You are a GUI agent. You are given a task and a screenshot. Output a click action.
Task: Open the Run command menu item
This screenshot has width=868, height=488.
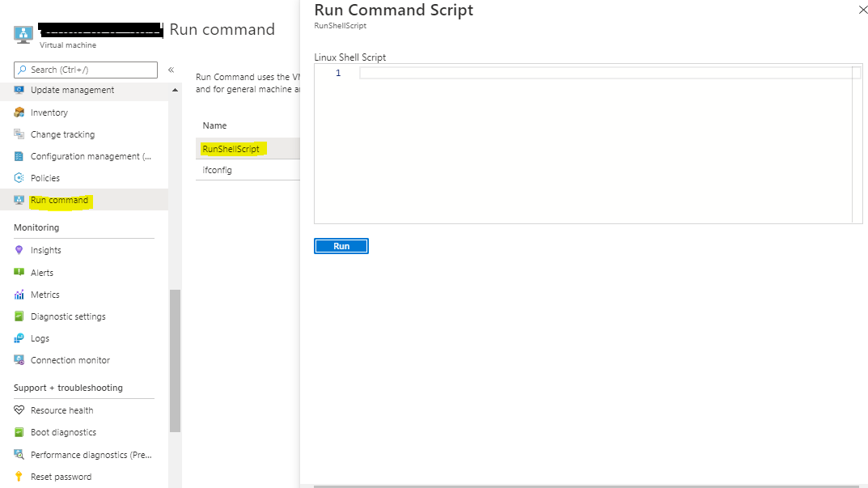click(59, 200)
